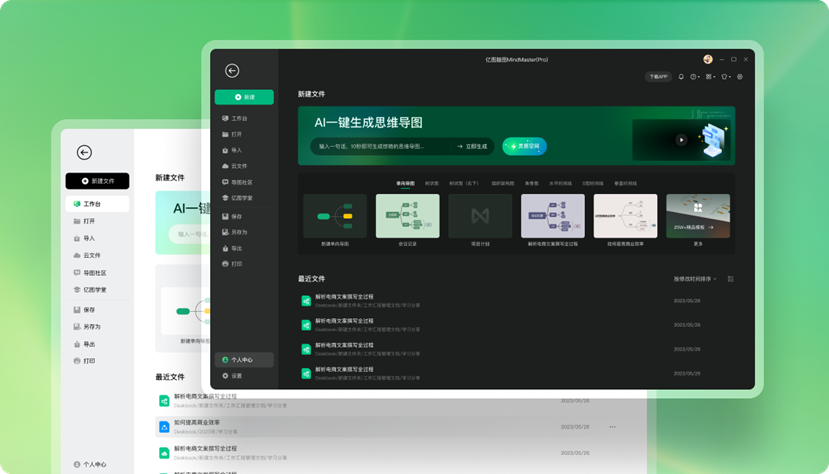
Task: Select the 单向导图 template tab
Action: point(405,183)
